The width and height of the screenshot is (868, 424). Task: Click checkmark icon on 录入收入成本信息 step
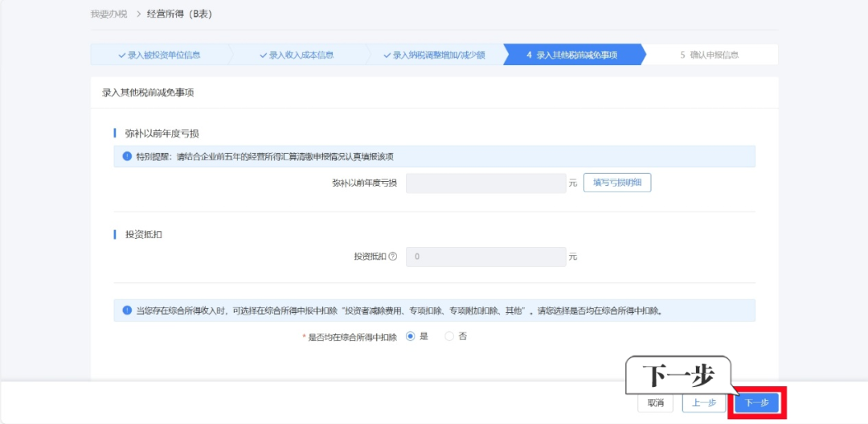(263, 56)
